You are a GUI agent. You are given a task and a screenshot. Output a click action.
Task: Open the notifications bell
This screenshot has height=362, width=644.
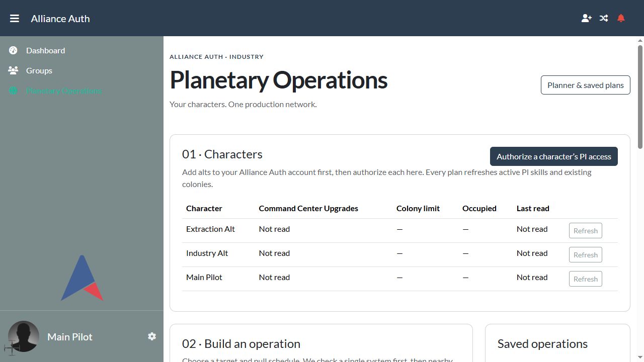(621, 19)
